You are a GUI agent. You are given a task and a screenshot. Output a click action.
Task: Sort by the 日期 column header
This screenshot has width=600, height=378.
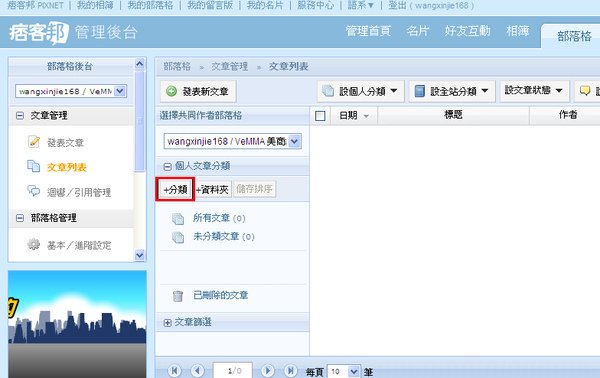354,115
